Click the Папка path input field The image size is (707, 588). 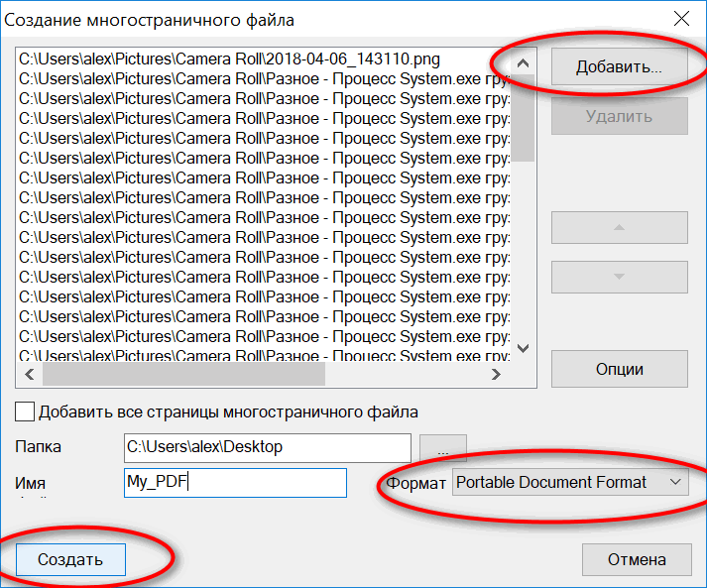[267, 447]
